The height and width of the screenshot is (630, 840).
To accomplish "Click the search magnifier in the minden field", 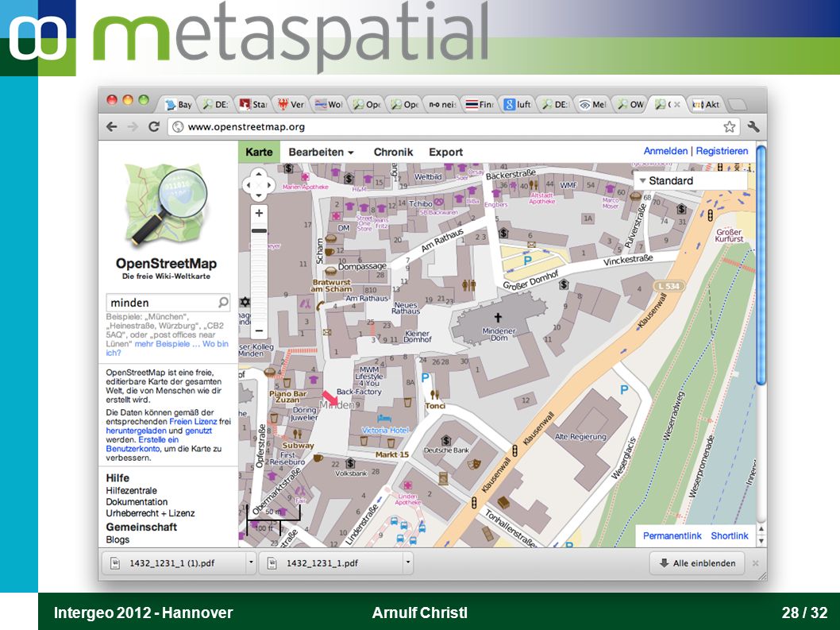I will pyautogui.click(x=223, y=303).
